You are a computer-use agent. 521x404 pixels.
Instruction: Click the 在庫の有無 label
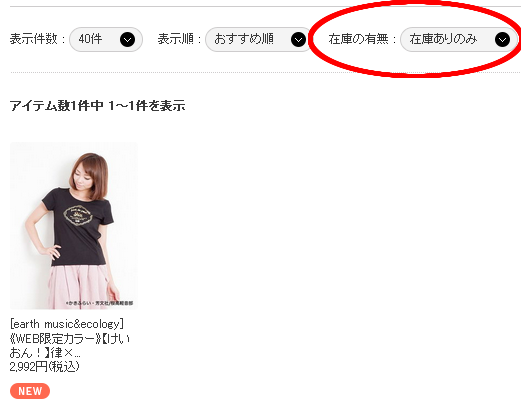pos(358,39)
